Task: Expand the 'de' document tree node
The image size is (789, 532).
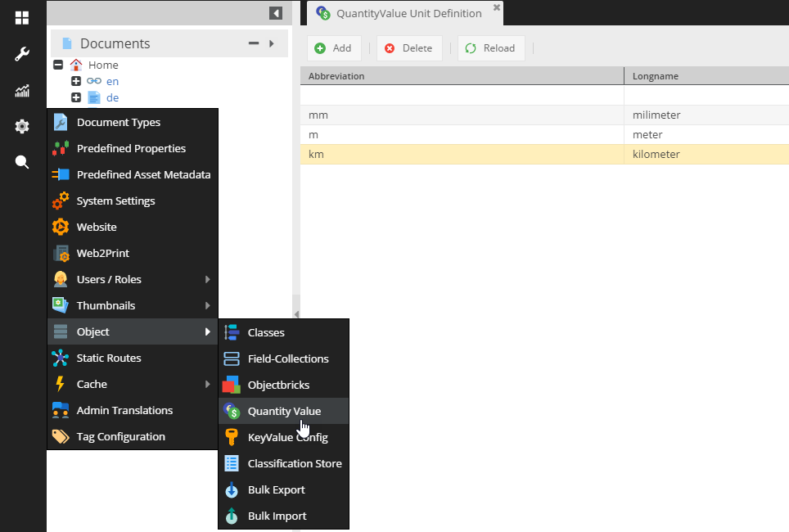Action: point(76,97)
